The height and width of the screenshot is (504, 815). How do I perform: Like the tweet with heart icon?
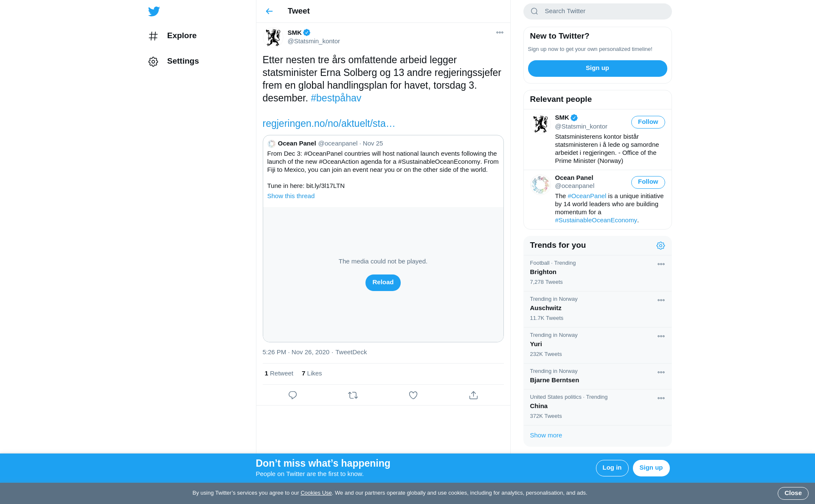tap(413, 395)
